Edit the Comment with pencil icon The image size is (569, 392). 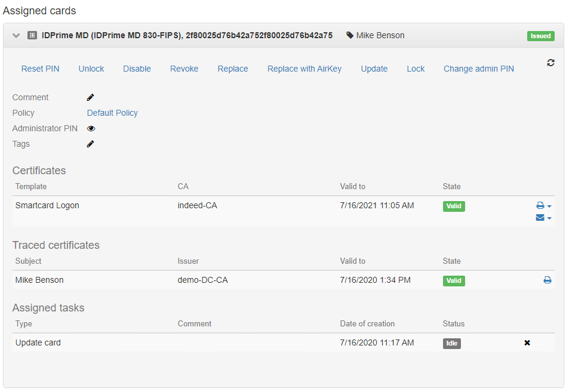tap(90, 97)
